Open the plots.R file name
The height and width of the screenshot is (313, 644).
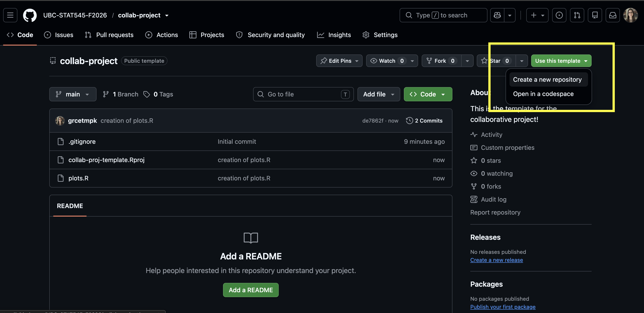78,178
